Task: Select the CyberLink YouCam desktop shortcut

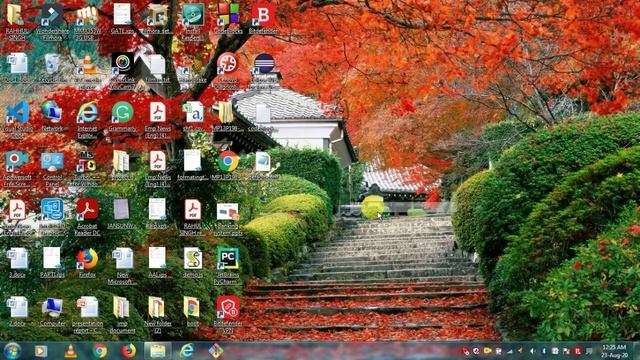Action: click(122, 70)
